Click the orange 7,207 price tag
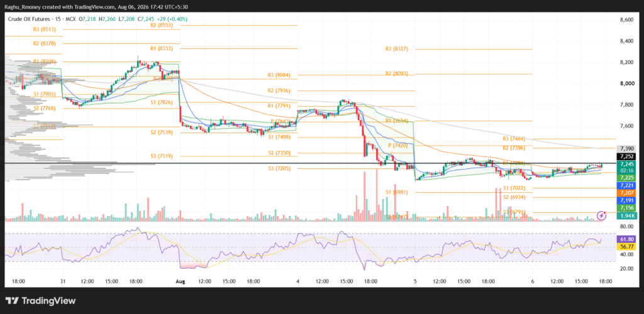Image resolution: width=644 pixels, height=314 pixels. tap(627, 193)
